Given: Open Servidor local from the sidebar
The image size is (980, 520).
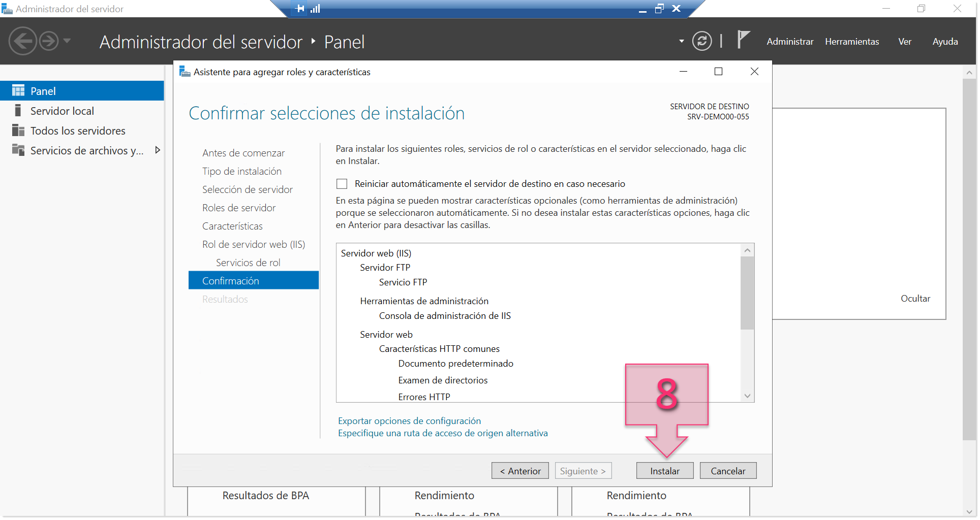Looking at the screenshot, I should [x=62, y=110].
